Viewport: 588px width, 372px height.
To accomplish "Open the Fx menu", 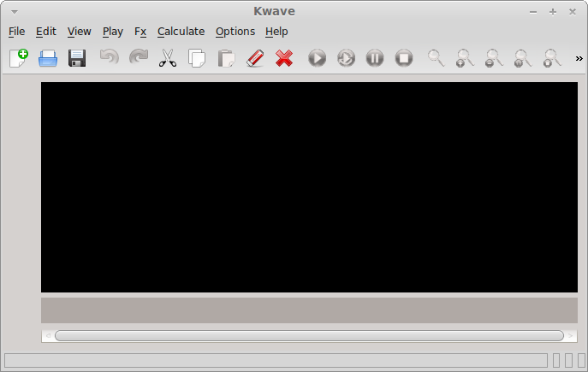I will tap(140, 32).
